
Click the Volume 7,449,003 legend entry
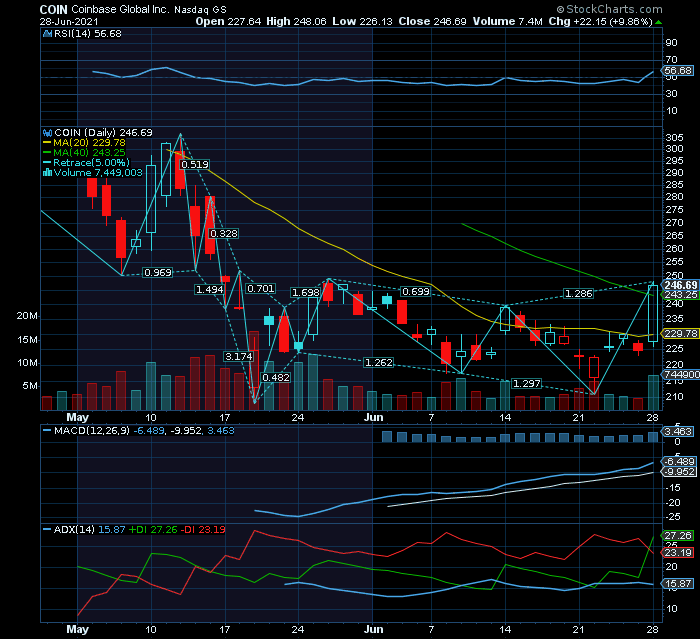coord(98,173)
